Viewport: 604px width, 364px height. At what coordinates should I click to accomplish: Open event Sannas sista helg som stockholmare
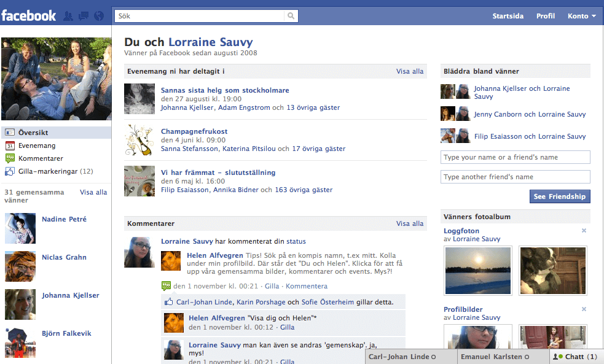225,90
